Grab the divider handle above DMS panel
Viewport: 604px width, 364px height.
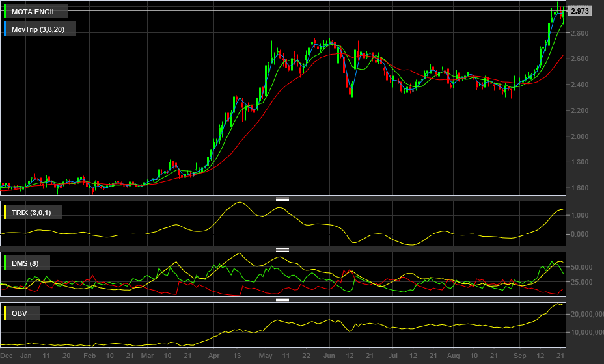pyautogui.click(x=282, y=249)
